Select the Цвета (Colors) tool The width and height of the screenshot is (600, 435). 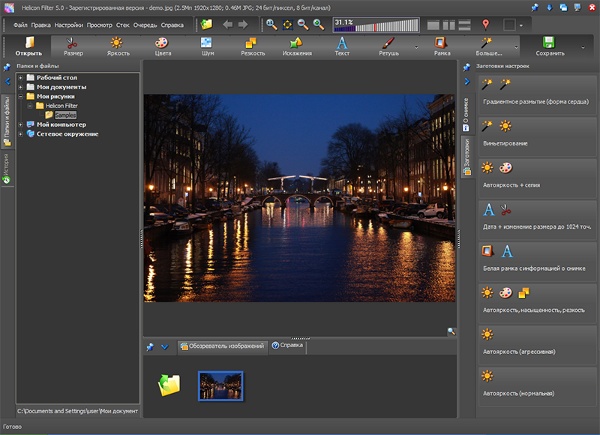click(162, 46)
